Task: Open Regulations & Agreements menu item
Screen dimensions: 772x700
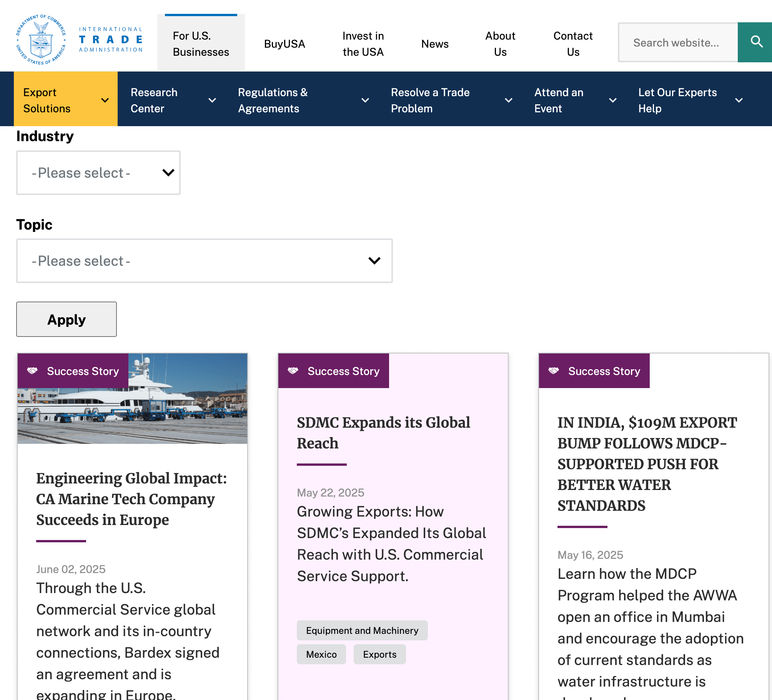Action: tap(273, 100)
